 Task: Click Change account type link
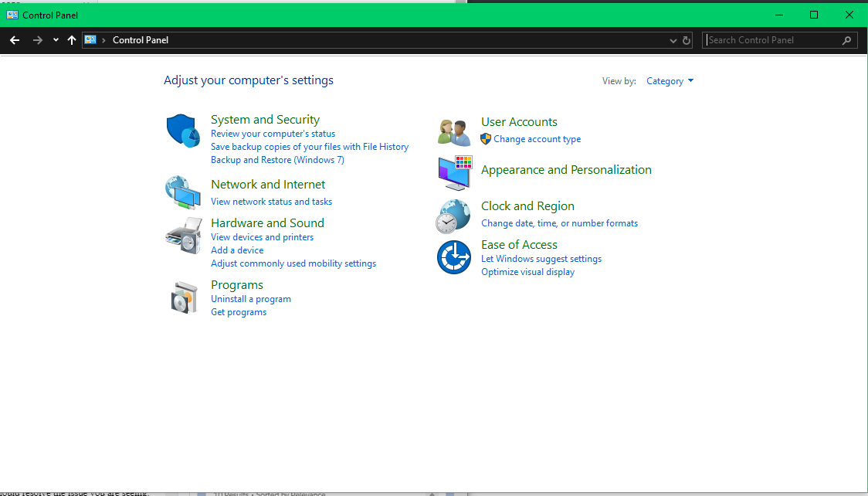(537, 139)
